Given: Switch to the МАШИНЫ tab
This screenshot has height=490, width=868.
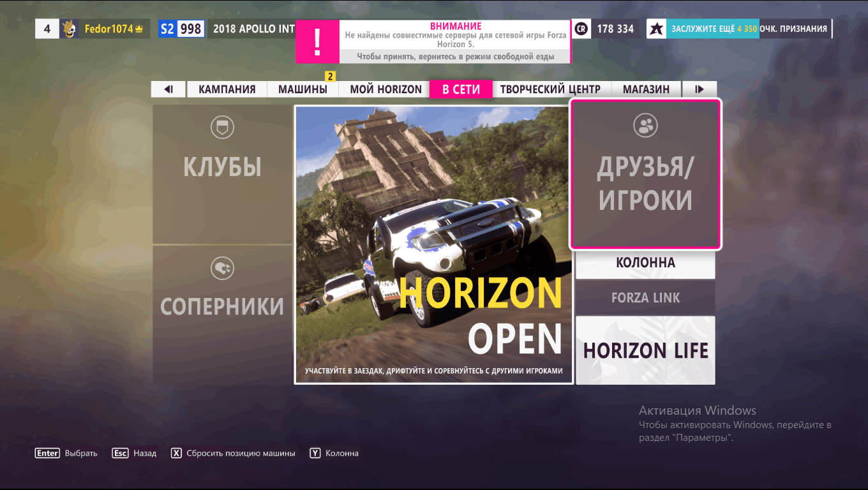Looking at the screenshot, I should pyautogui.click(x=303, y=89).
